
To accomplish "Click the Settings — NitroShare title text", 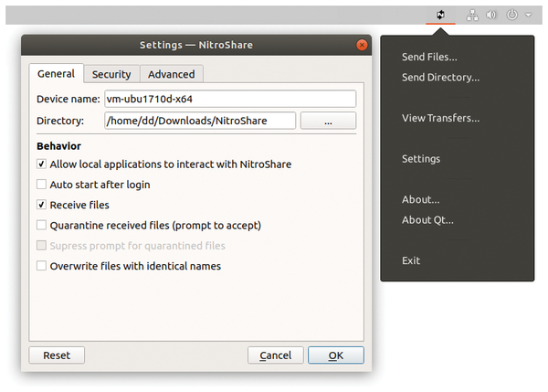I will [x=196, y=45].
